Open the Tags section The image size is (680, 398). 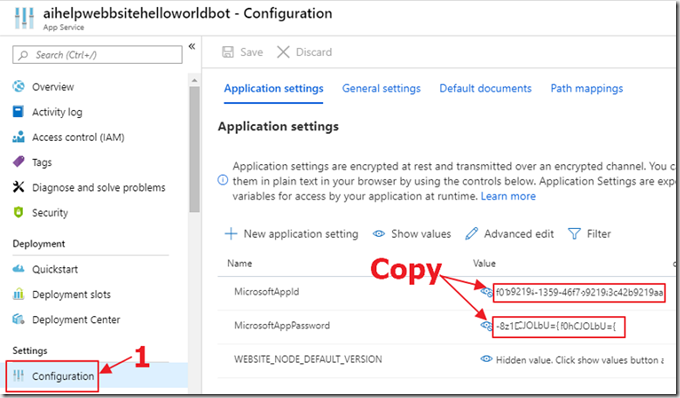point(33,162)
